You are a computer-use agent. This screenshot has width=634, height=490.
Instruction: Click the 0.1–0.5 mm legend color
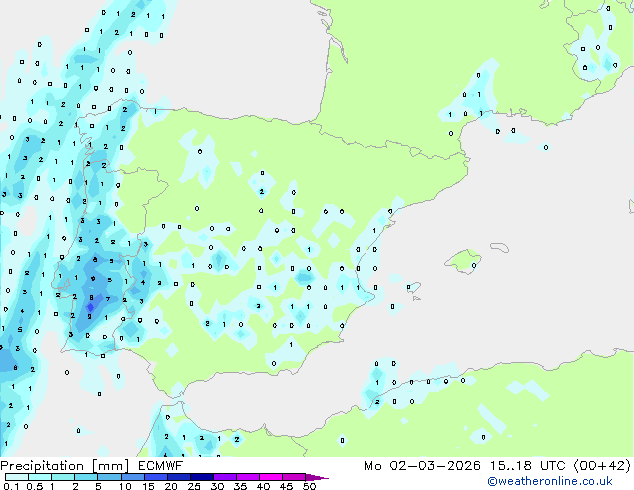pos(17,477)
